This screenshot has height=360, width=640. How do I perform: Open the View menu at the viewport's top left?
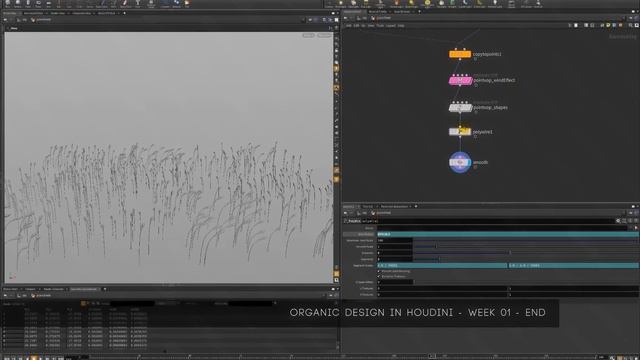[x=13, y=28]
